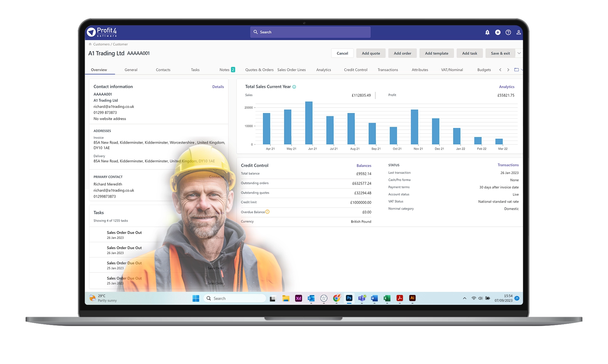Click the Search field in the top bar

(310, 32)
